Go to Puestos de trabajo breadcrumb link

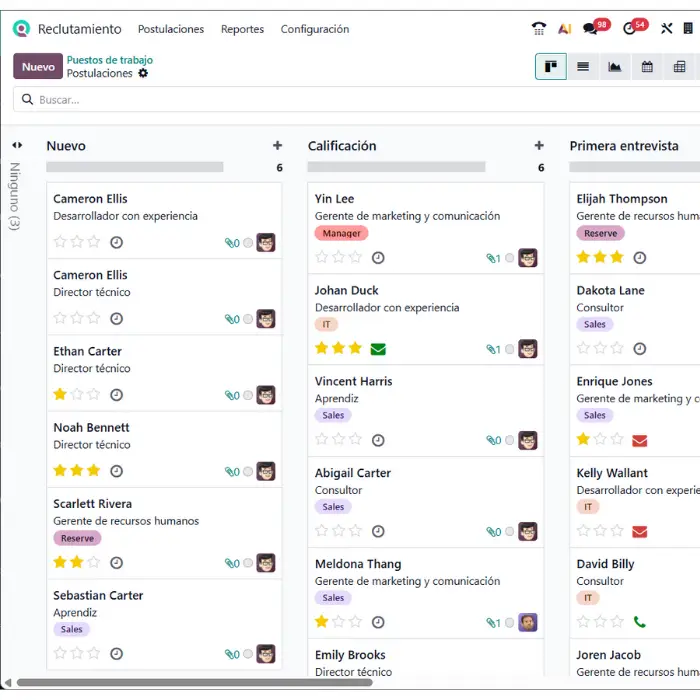pos(110,60)
